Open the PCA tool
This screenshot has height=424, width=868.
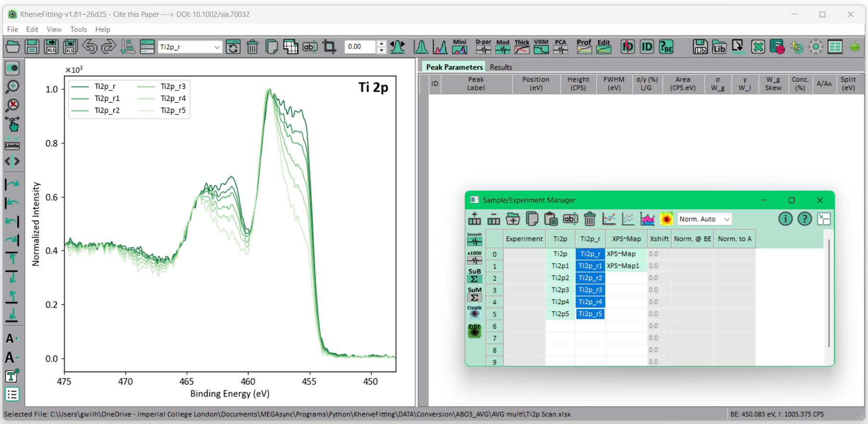(x=560, y=47)
